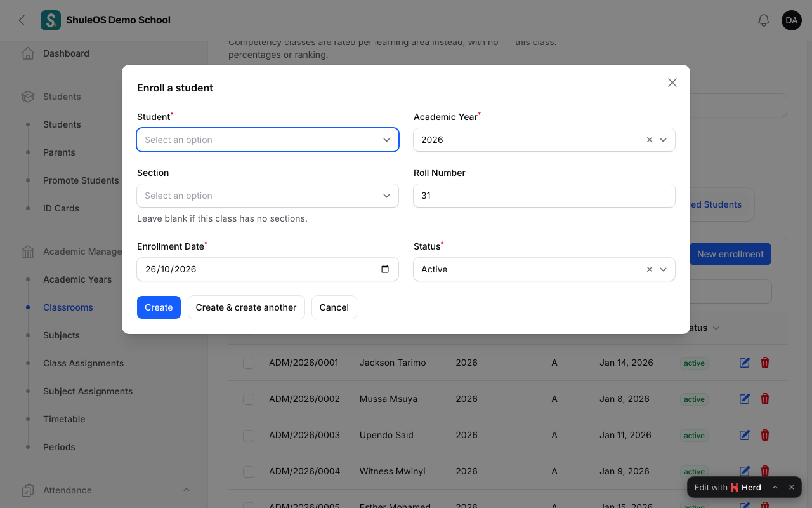Screen dimensions: 812x508
Task: Select the ADM/2026/0003 row checkbox
Action: (x=249, y=435)
